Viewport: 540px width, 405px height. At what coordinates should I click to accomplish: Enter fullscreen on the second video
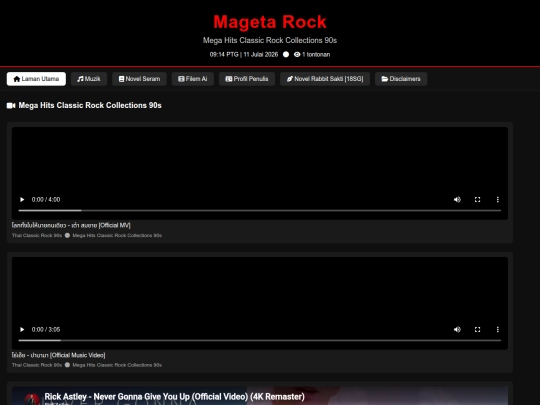pyautogui.click(x=477, y=329)
